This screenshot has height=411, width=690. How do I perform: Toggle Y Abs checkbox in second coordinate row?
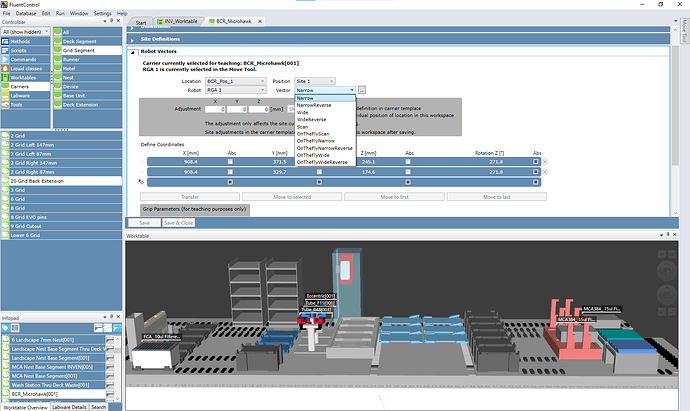319,172
